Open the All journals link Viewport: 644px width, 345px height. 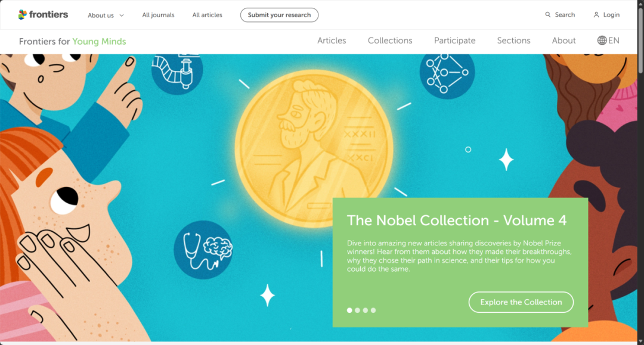coord(158,15)
